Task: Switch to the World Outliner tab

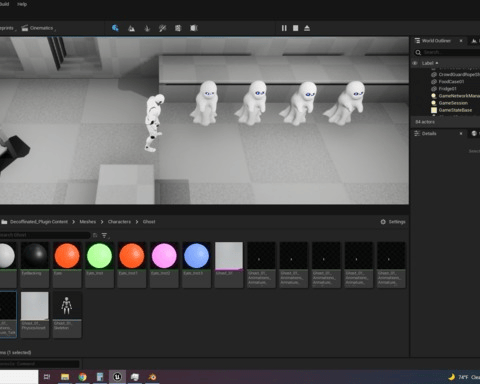Action: 436,41
